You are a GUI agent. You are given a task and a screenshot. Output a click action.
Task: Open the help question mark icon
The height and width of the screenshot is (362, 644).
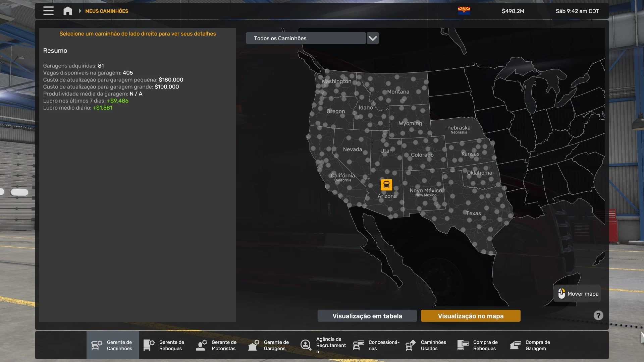[598, 315]
